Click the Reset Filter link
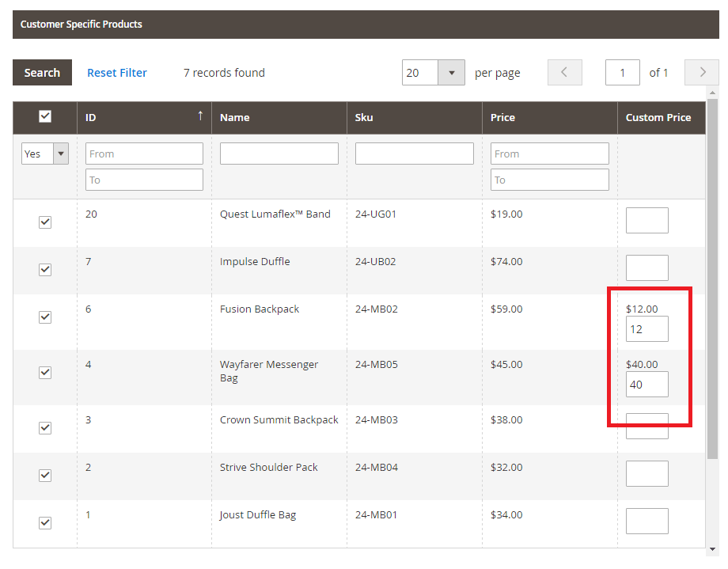 click(117, 73)
